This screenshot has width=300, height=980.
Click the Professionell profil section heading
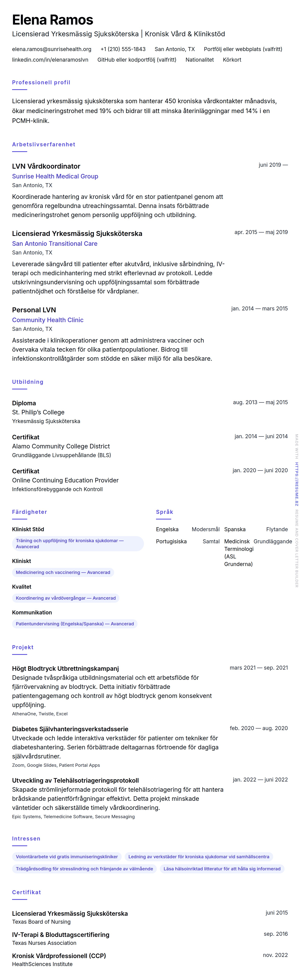coord(41,83)
